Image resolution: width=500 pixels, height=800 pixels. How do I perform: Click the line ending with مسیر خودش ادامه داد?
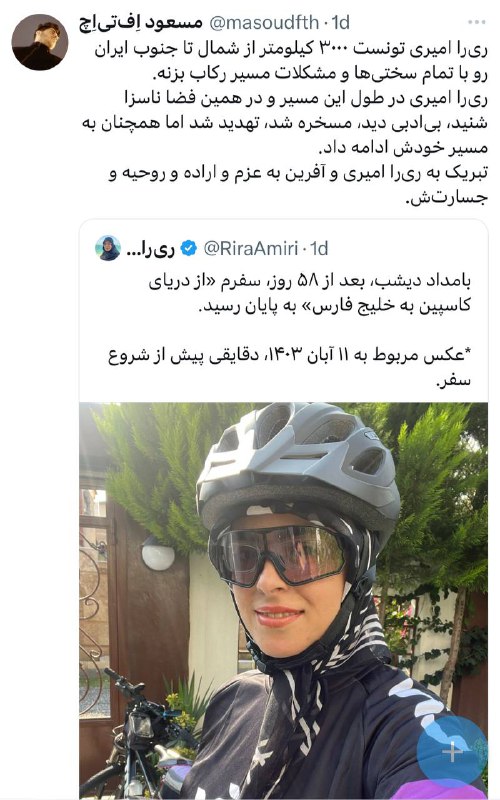pos(403,148)
